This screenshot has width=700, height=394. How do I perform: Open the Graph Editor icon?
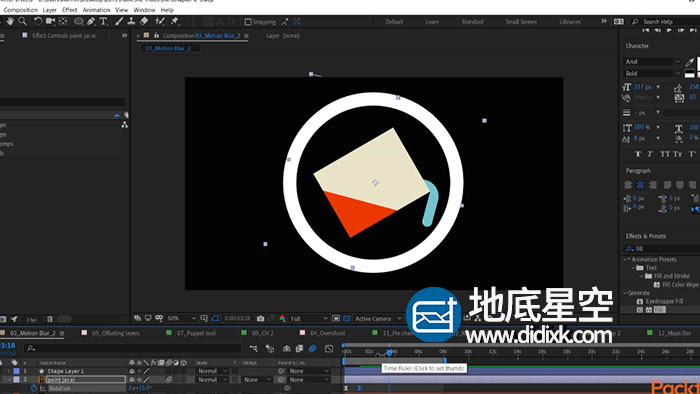click(x=329, y=348)
